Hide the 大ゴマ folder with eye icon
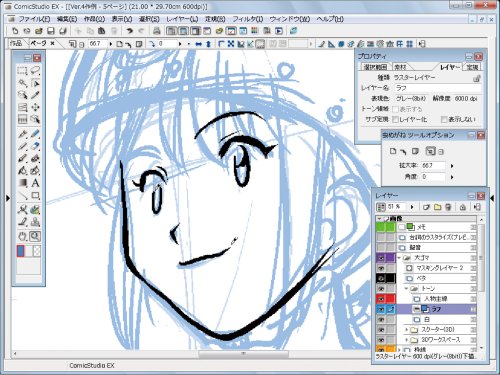The height and width of the screenshot is (375, 500). (381, 258)
